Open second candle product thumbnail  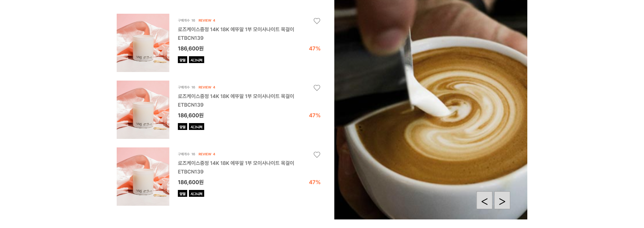(x=143, y=110)
